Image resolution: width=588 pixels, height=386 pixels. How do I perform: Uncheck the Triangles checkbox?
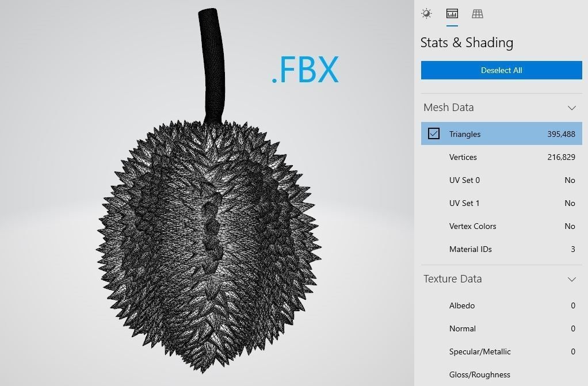tap(433, 133)
